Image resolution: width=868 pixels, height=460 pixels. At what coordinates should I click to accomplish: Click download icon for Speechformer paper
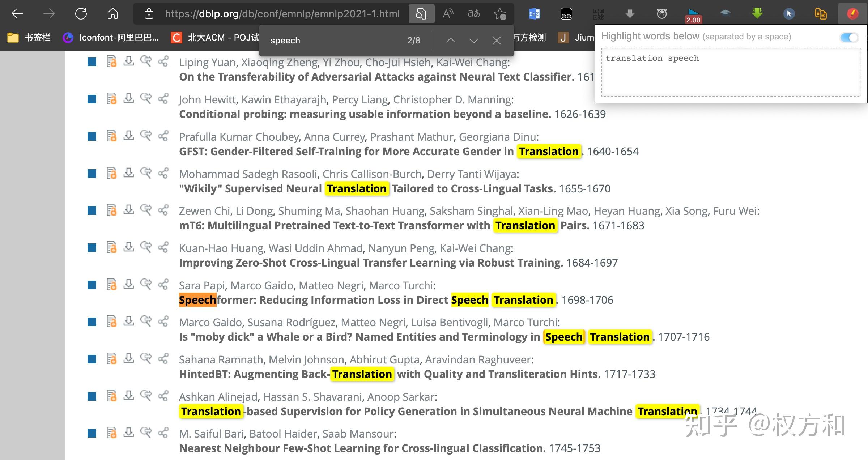pos(129,284)
